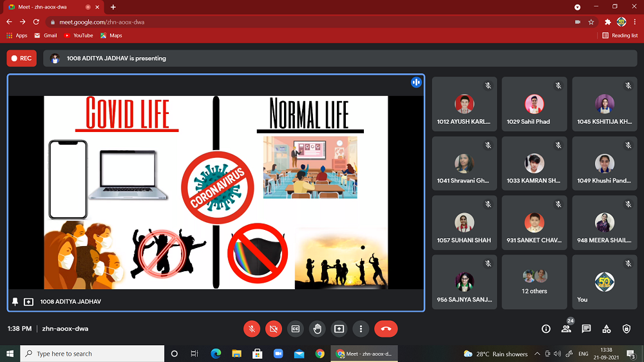Viewport: 644px width, 362px height.
Task: Click the REC recording indicator
Action: (21, 58)
